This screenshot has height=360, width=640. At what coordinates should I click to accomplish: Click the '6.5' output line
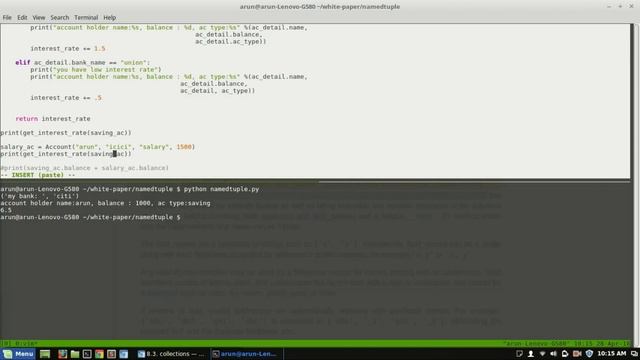(6, 210)
